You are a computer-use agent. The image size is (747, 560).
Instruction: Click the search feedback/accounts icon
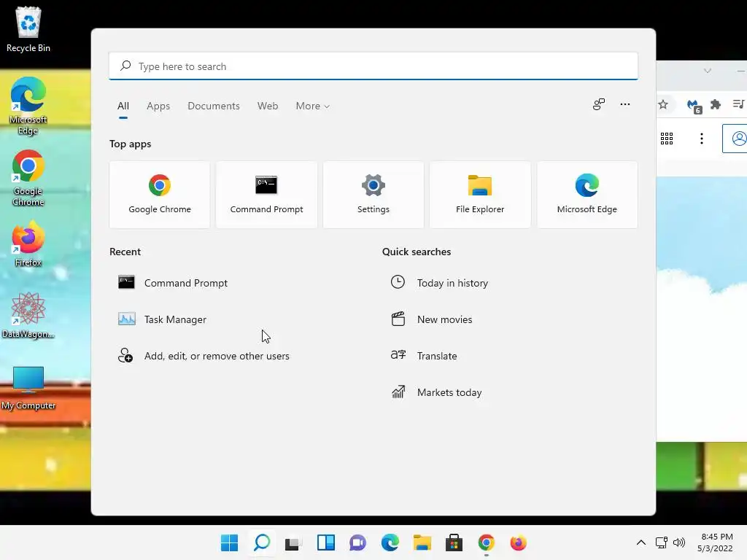[x=599, y=104]
